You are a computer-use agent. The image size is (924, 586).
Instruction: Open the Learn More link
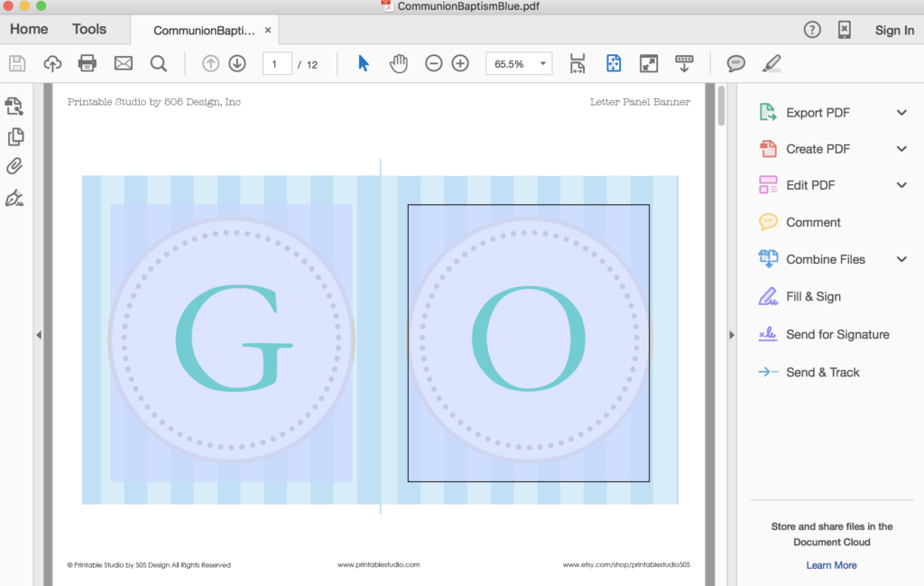coord(830,564)
